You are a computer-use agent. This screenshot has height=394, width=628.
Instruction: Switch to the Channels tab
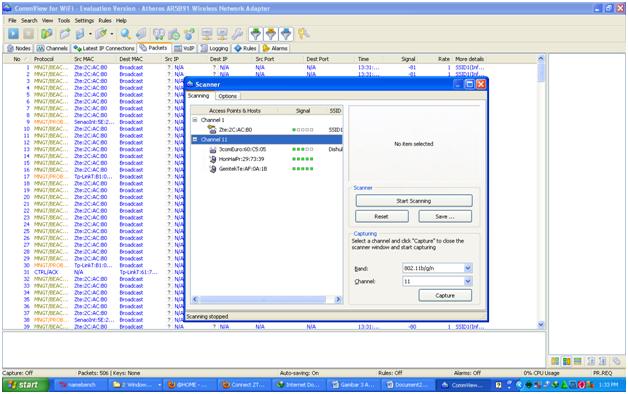(52, 48)
